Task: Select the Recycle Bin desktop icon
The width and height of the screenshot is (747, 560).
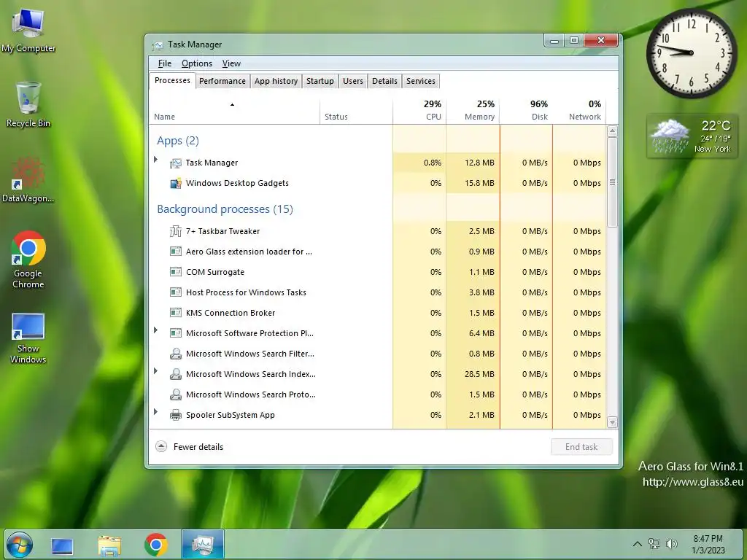Action: (28, 105)
